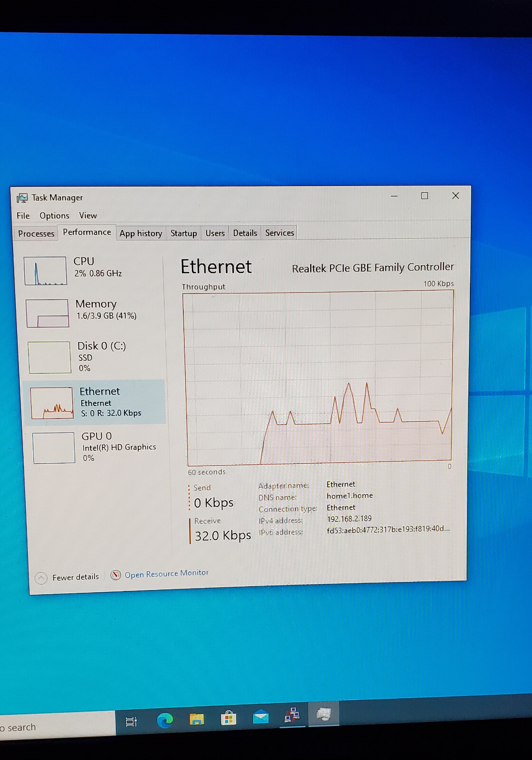Click the IPv6 address value

(388, 530)
